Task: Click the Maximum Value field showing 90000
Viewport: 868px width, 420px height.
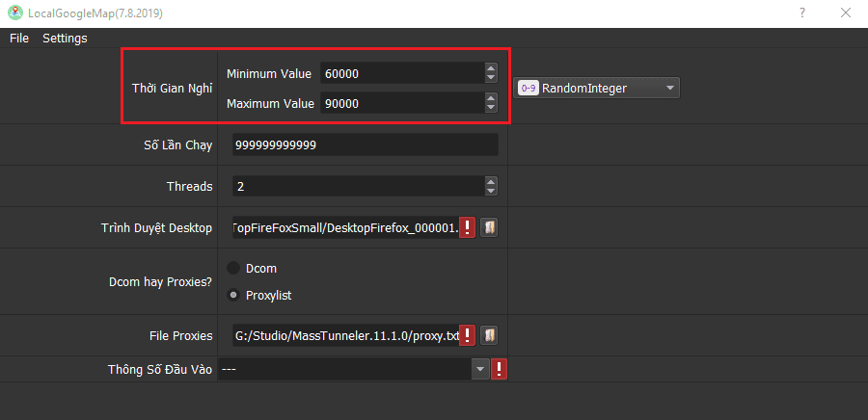Action: [402, 103]
